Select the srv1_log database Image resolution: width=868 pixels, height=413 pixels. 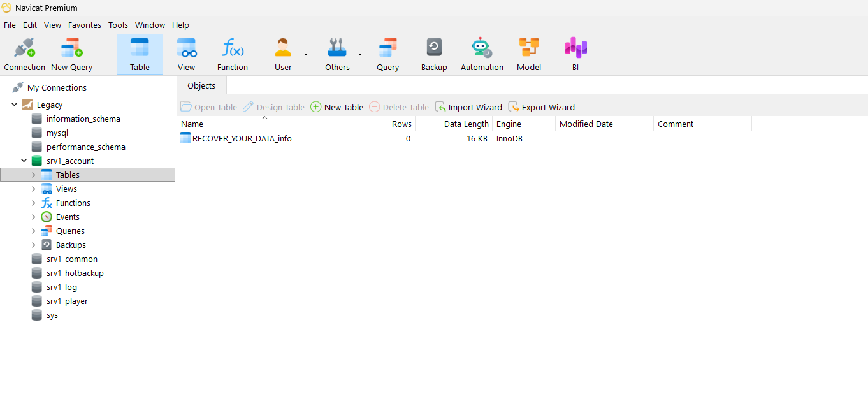click(x=62, y=287)
